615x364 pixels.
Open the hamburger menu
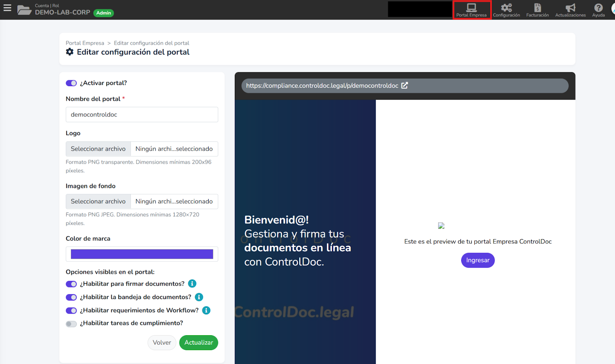tap(7, 8)
